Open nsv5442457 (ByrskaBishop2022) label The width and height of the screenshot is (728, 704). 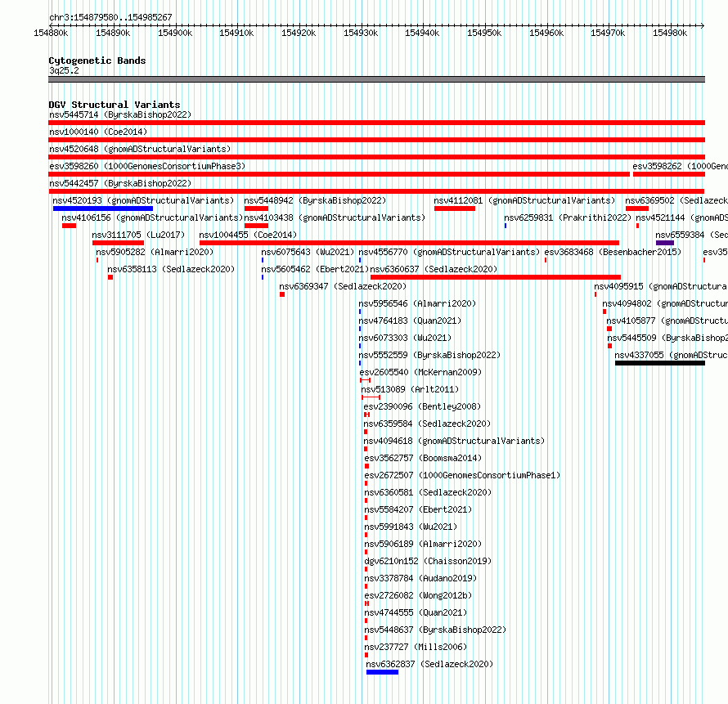120,183
